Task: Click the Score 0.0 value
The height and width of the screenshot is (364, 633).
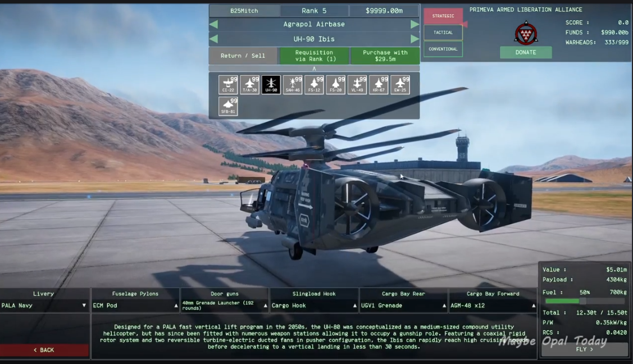Action: click(x=623, y=22)
